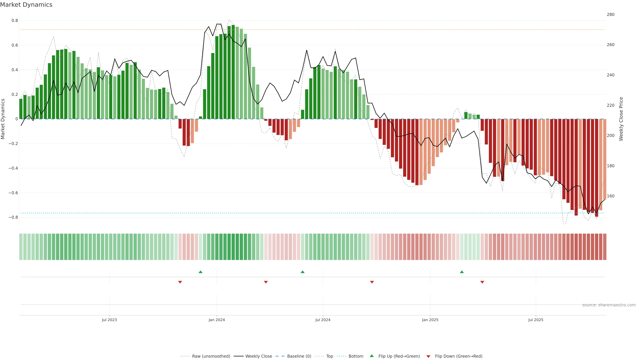Viewport: 644px width, 362px height.
Task: Toggle the Top legend entry
Action: [330, 356]
